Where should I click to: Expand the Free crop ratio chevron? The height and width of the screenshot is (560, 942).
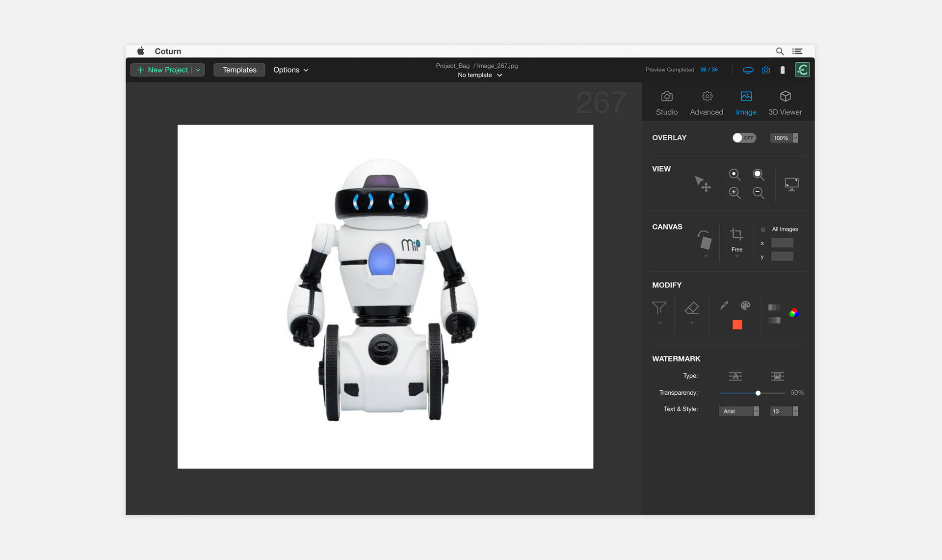(736, 256)
